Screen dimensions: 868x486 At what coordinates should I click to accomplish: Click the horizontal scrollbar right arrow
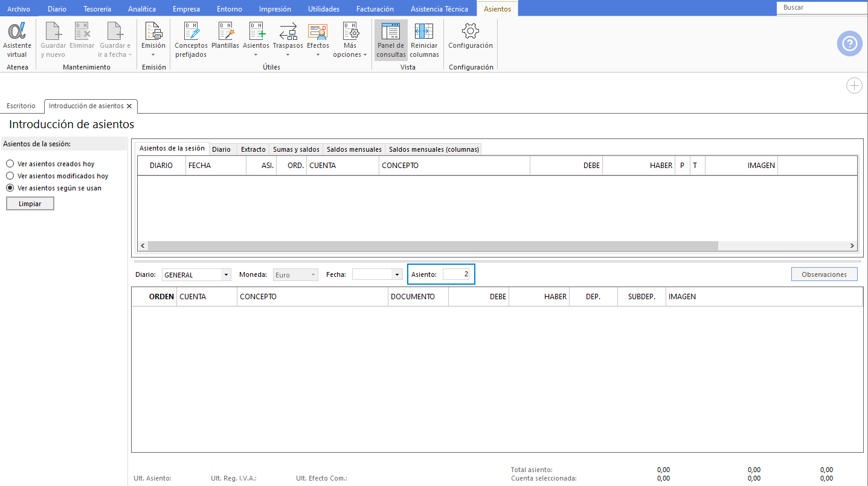pyautogui.click(x=852, y=246)
